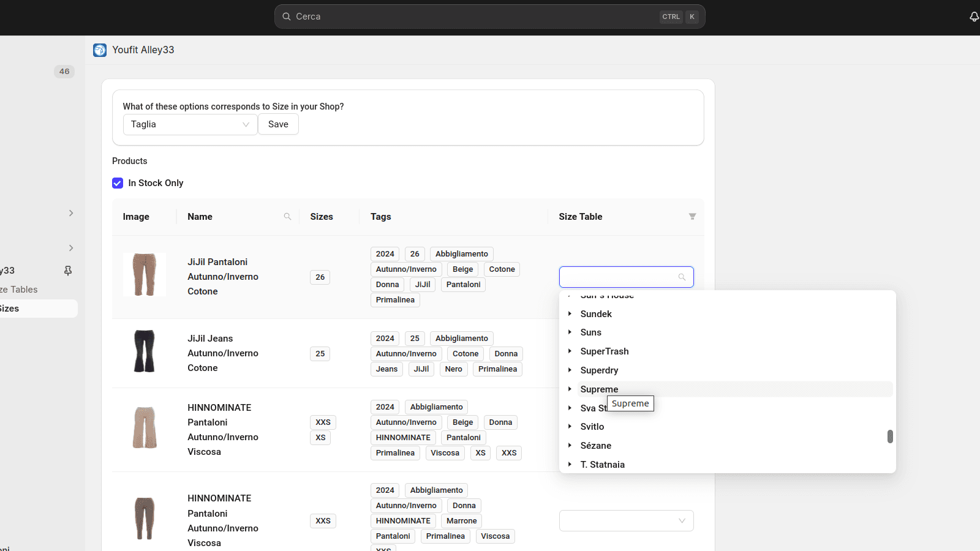Click the search magnifier in top bar
Screen dimensions: 980x551
click(286, 17)
